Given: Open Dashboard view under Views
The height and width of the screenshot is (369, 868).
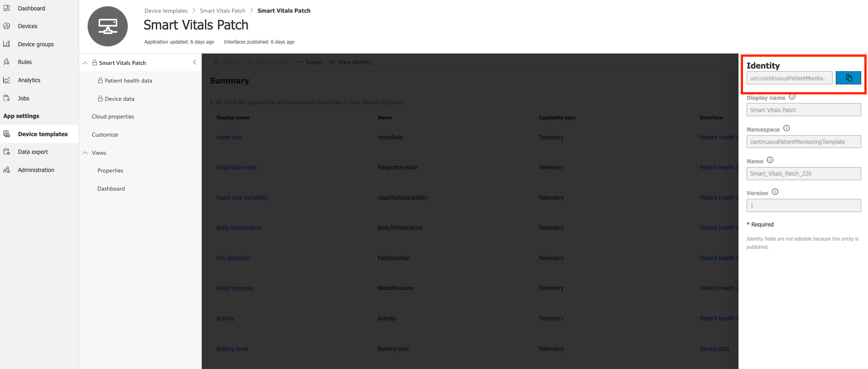Looking at the screenshot, I should point(111,189).
